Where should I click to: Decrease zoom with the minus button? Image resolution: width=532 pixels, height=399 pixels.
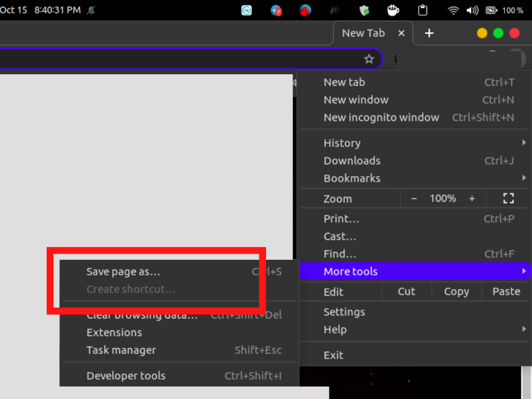coord(414,198)
